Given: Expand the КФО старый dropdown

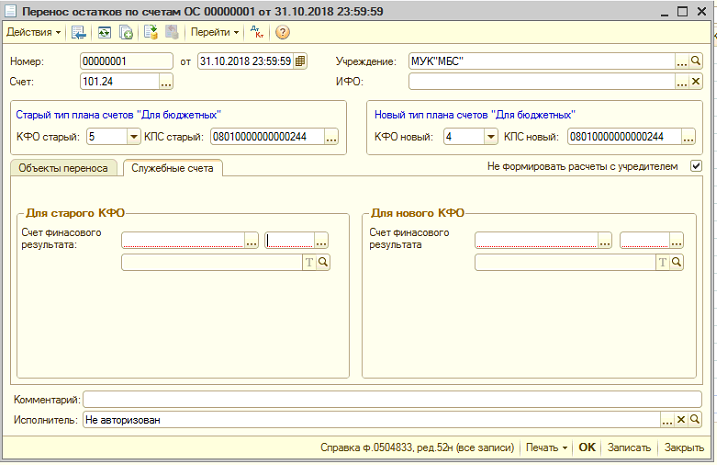Looking at the screenshot, I should tap(134, 137).
